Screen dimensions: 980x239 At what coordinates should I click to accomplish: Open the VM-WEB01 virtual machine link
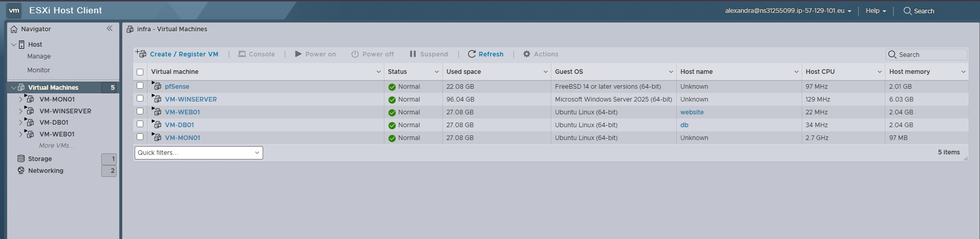click(x=182, y=112)
